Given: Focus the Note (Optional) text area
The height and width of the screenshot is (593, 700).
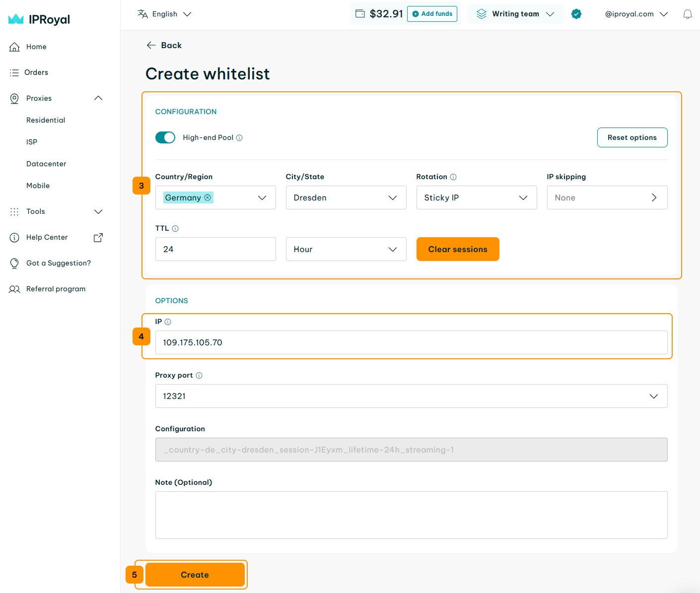Looking at the screenshot, I should pos(411,515).
